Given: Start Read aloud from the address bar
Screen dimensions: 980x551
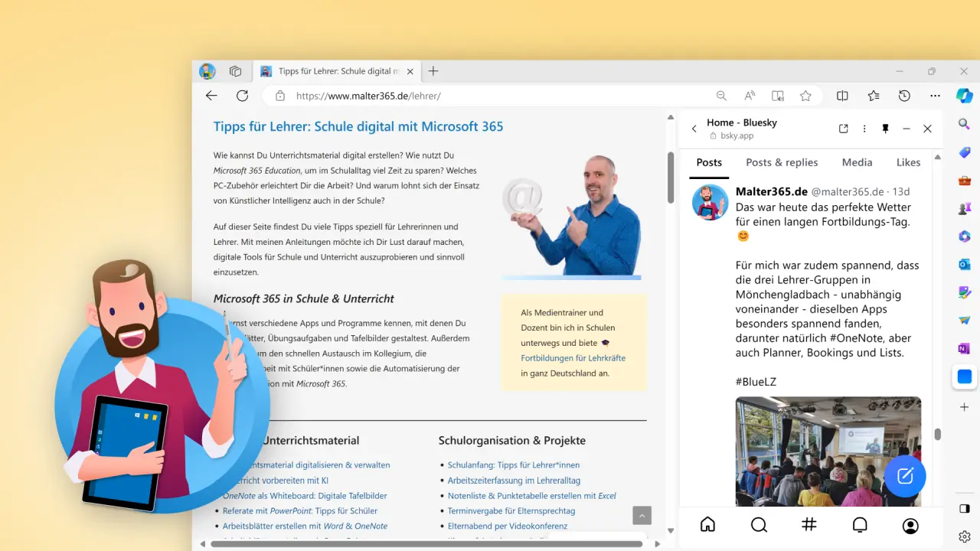Looking at the screenshot, I should point(750,96).
